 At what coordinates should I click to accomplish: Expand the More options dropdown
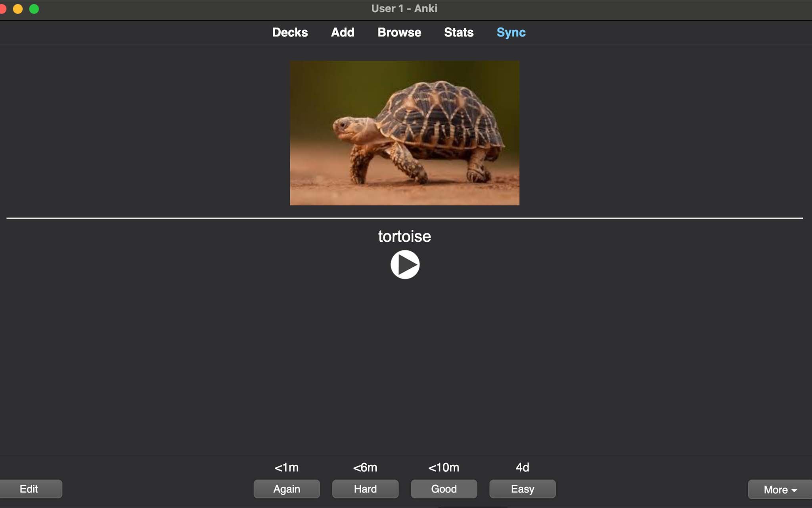pos(780,489)
